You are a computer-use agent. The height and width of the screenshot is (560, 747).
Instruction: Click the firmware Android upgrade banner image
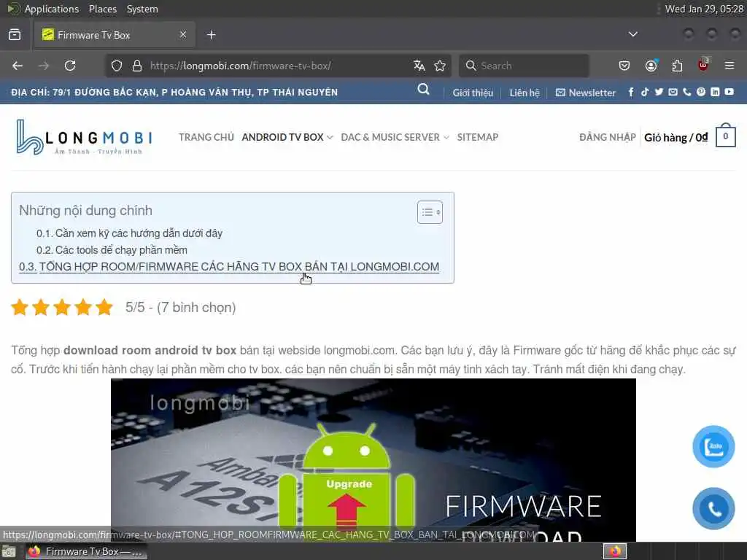click(x=373, y=460)
